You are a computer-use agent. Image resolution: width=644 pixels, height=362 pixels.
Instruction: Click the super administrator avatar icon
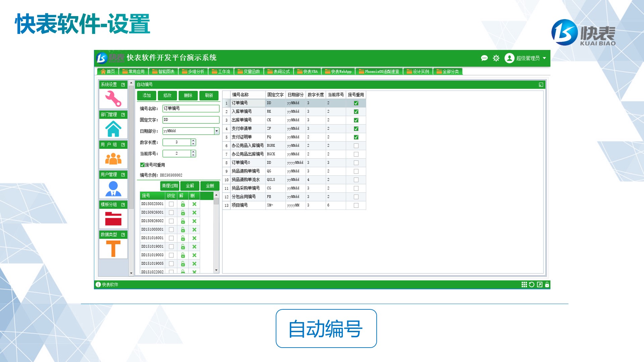tap(509, 58)
